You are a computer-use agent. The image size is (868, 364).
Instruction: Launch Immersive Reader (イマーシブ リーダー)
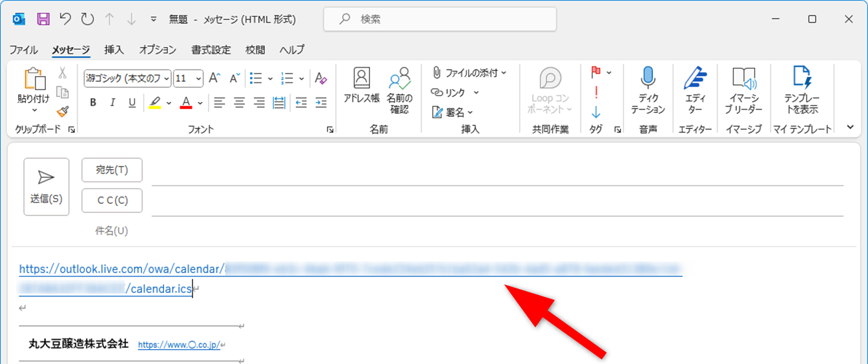click(x=743, y=90)
